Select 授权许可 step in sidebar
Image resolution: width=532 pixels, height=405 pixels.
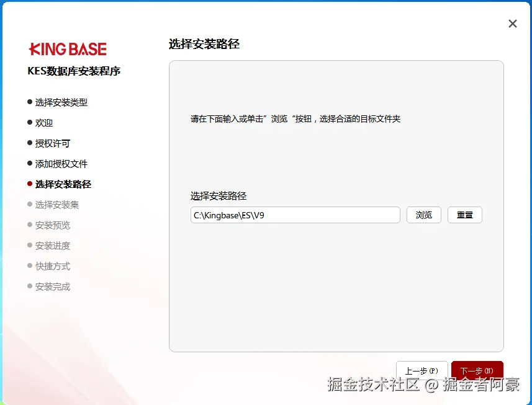coord(48,143)
